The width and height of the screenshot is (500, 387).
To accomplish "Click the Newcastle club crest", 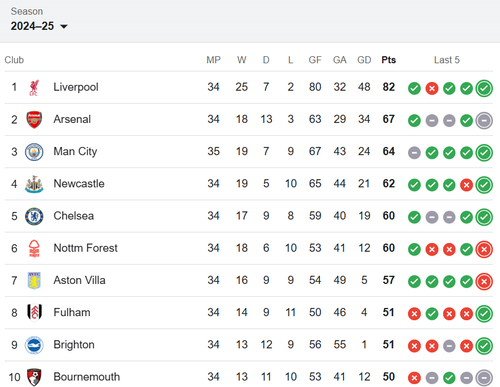I will (x=34, y=184).
